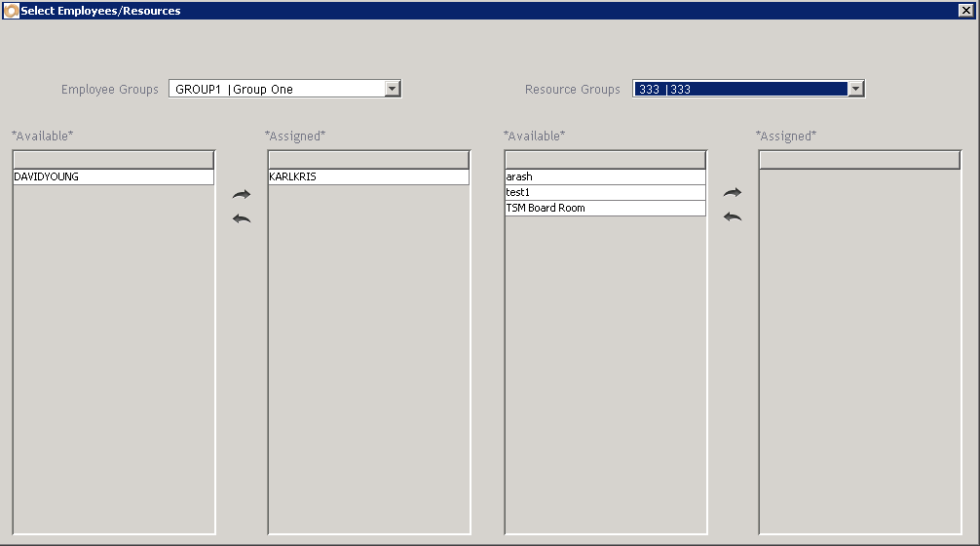Click the assign arrow for resources
980x546 pixels.
pos(733,193)
